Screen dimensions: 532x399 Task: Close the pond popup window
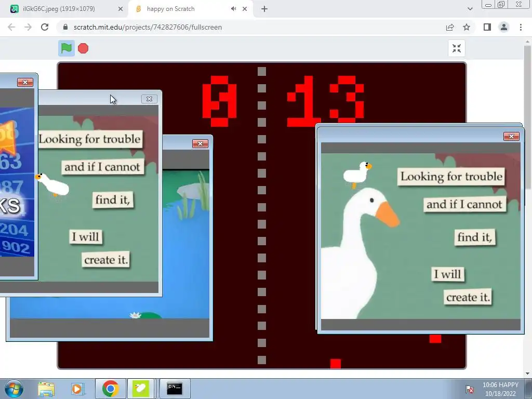200,143
